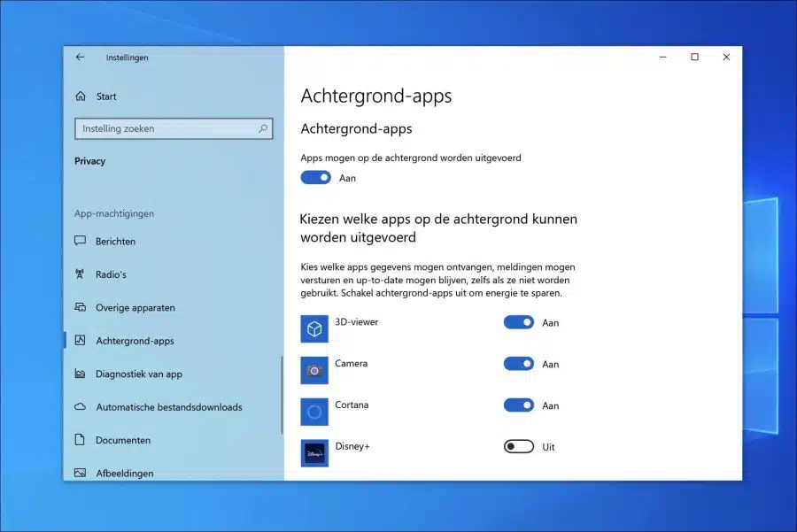Open Radio's permissions page

click(x=173, y=274)
